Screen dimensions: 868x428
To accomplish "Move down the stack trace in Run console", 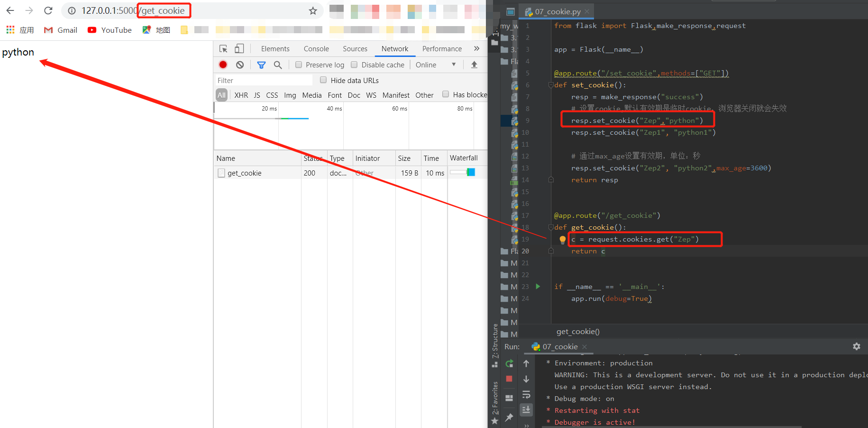I will [x=526, y=379].
